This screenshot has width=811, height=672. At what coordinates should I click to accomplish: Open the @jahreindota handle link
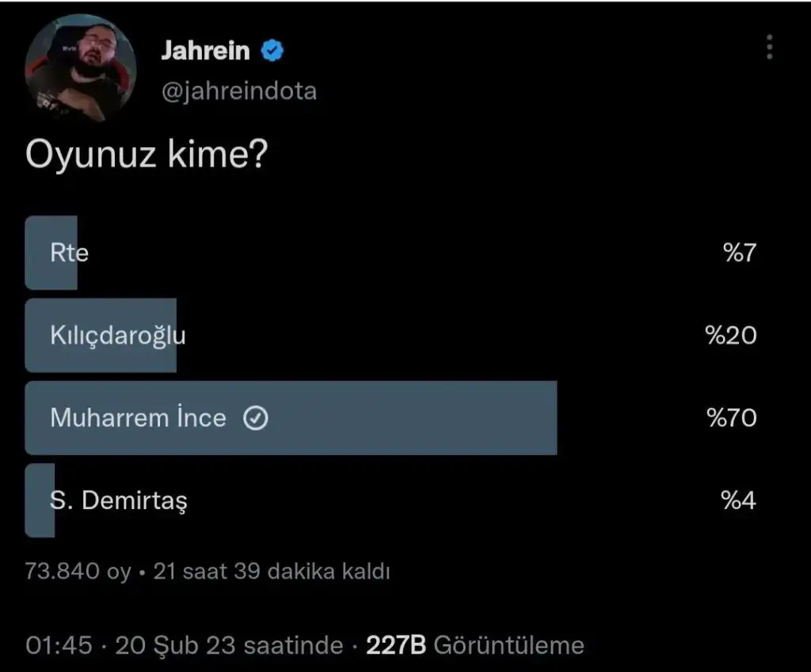[x=238, y=91]
